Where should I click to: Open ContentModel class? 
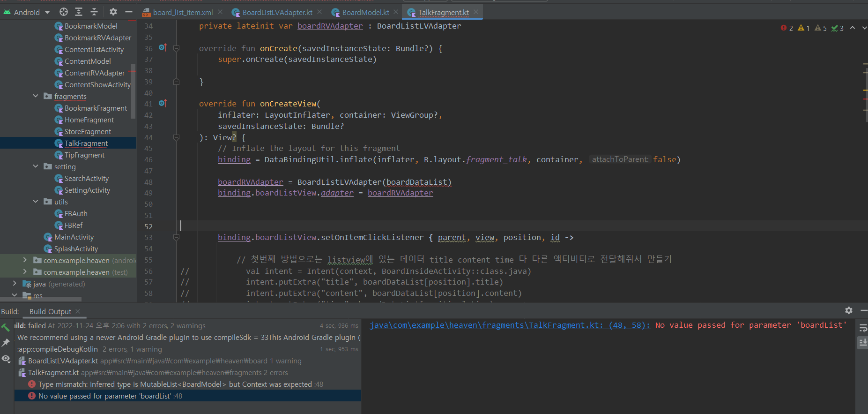click(x=88, y=61)
